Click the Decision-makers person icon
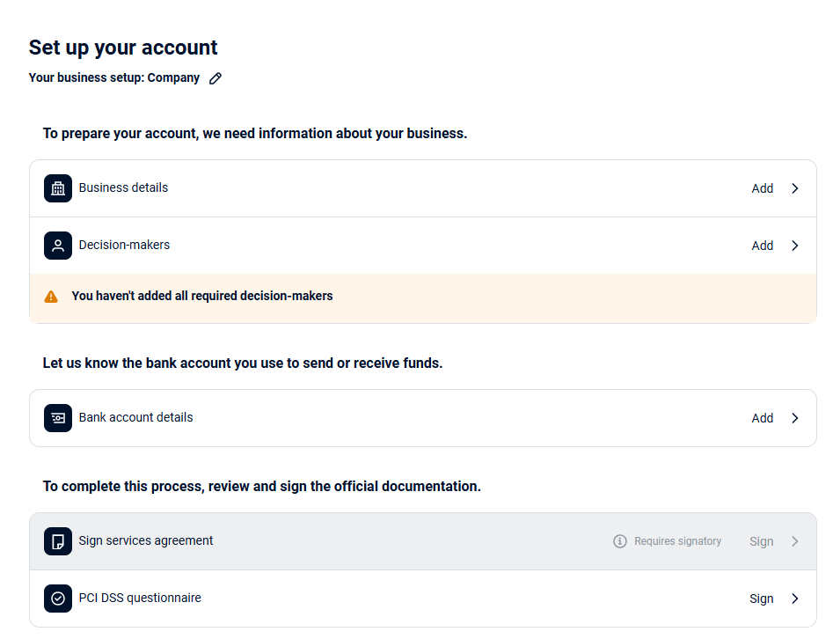Viewport: 840px width, 639px height. pyautogui.click(x=58, y=246)
